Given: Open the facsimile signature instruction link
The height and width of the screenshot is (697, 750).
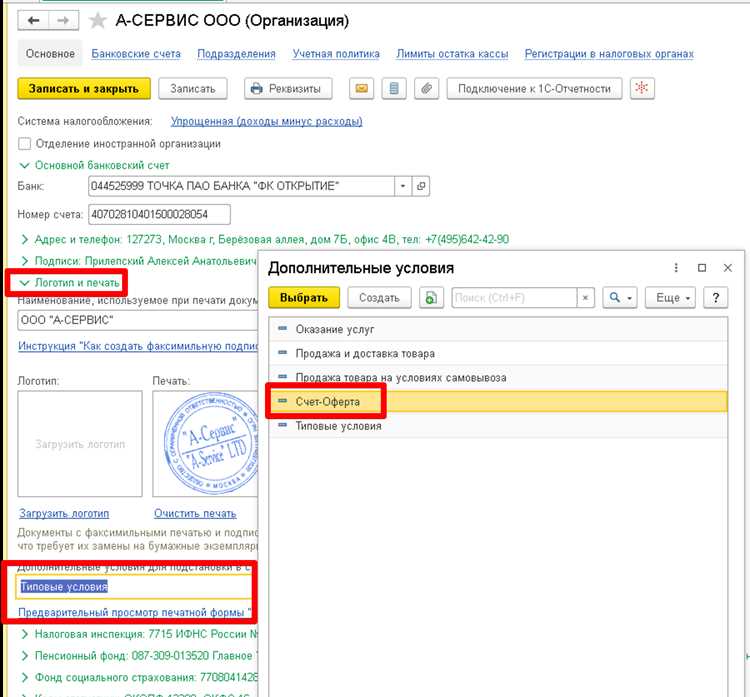Looking at the screenshot, I should pos(138,346).
